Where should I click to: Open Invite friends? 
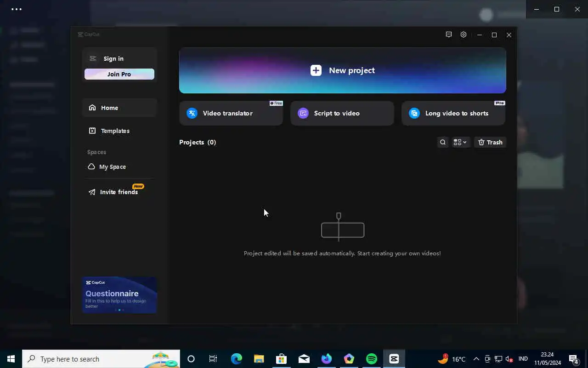(x=119, y=192)
